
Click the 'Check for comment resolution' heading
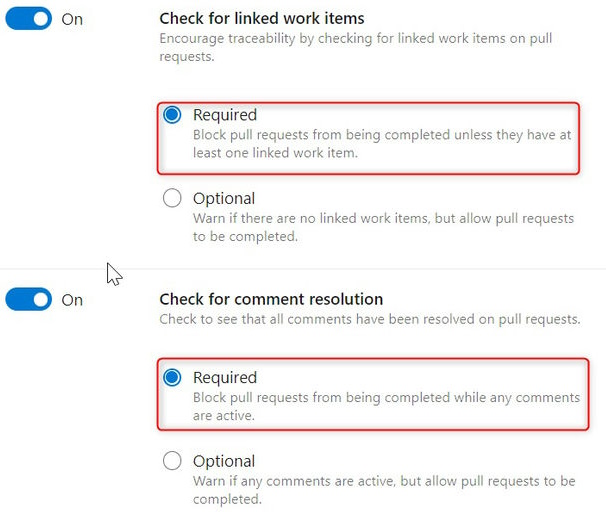pos(271,299)
